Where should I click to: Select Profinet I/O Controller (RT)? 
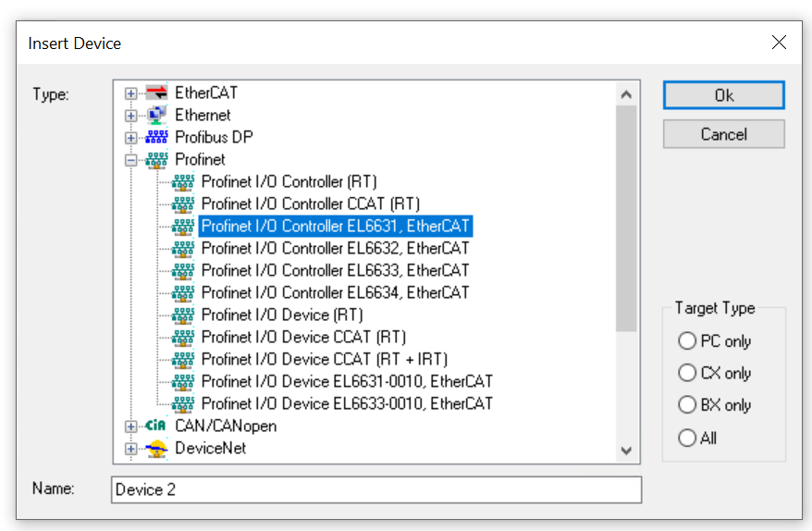(289, 182)
